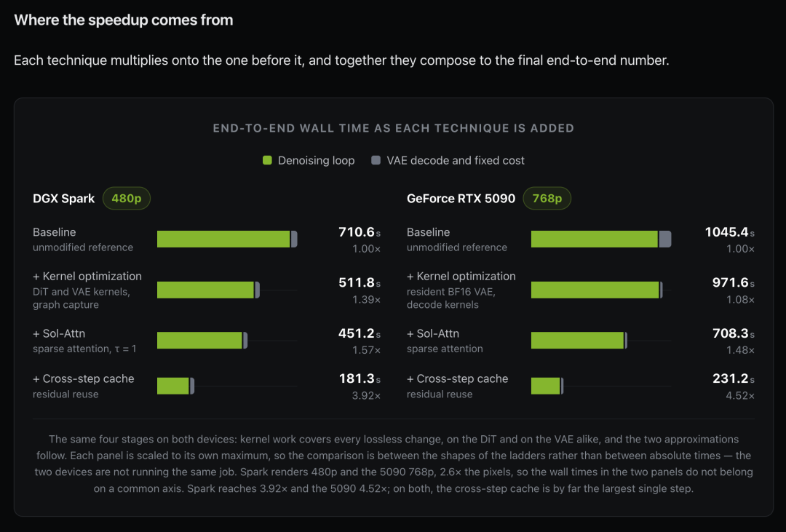Click the 231.2 s cross-step cache value

point(734,378)
